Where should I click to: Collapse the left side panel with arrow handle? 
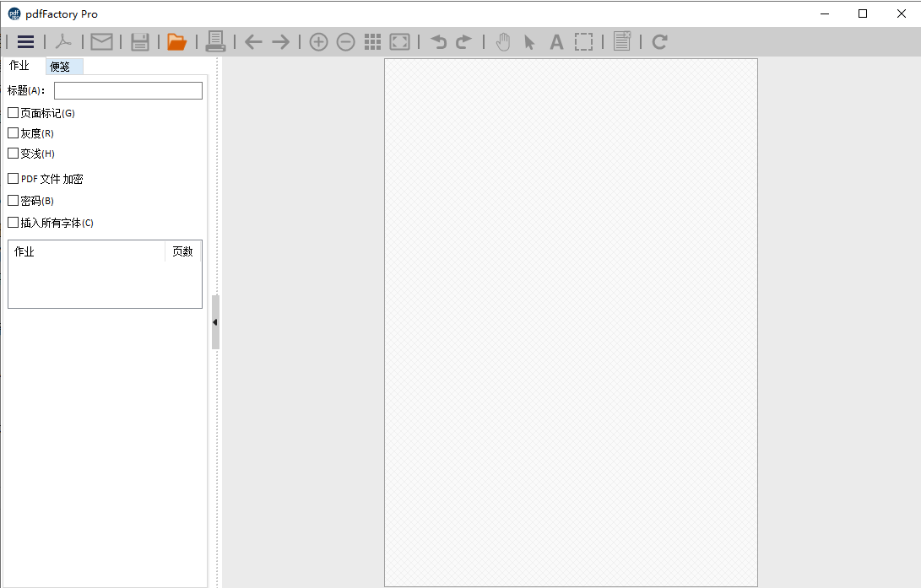click(x=215, y=322)
